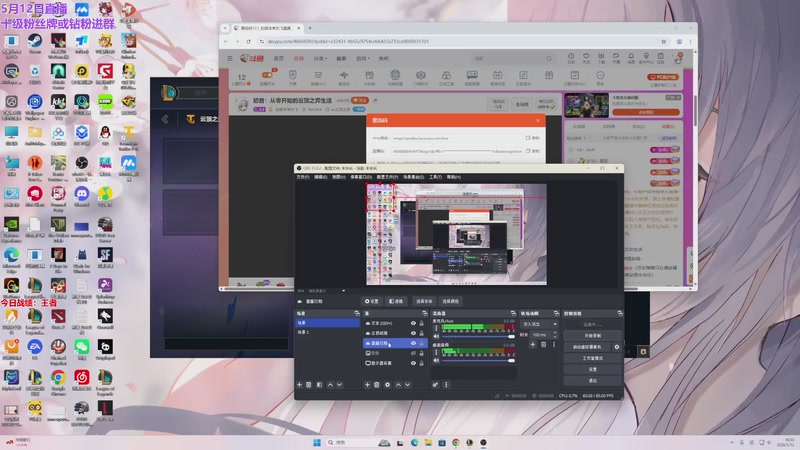The width and height of the screenshot is (800, 450).
Task: Show the hidden source with slashed eye
Action: click(x=413, y=353)
